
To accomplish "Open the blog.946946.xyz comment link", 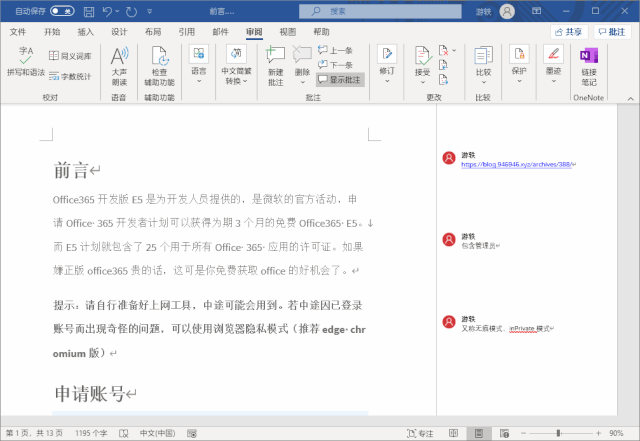I will coord(516,164).
